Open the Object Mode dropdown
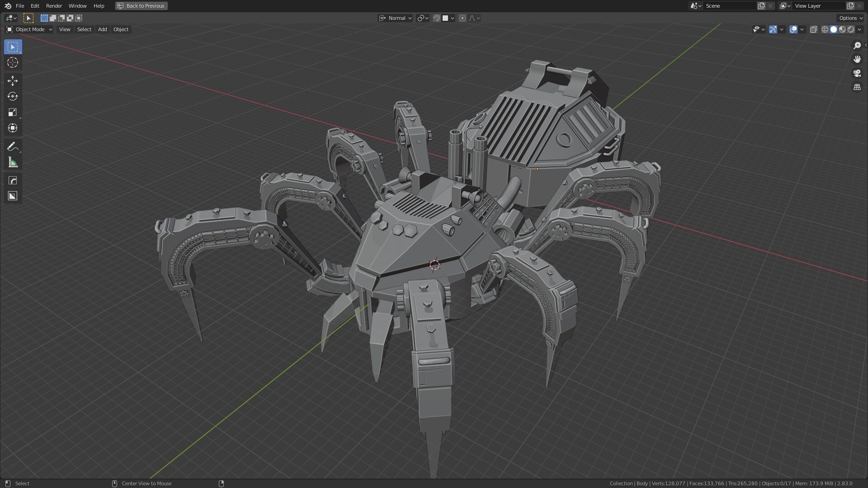 point(29,29)
